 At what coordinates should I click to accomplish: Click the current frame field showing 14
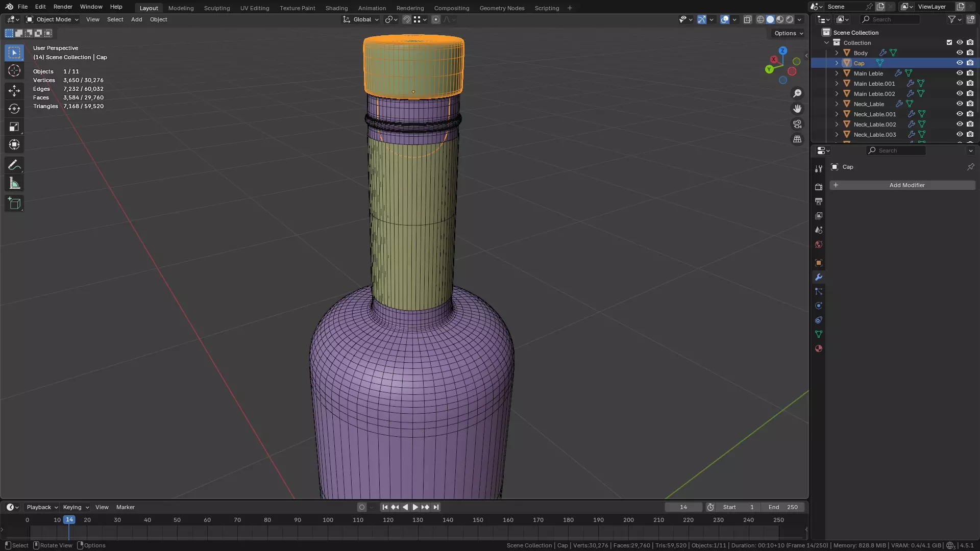(x=683, y=507)
